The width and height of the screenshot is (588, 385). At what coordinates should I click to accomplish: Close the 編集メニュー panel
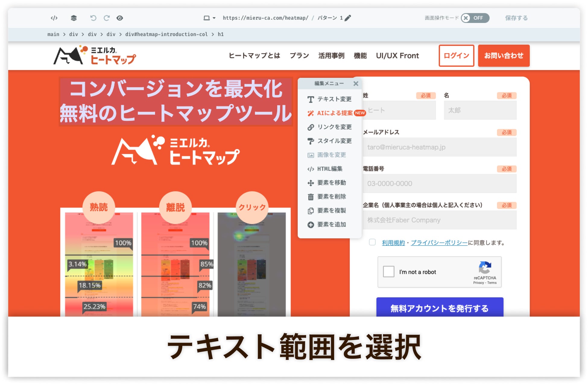click(356, 84)
